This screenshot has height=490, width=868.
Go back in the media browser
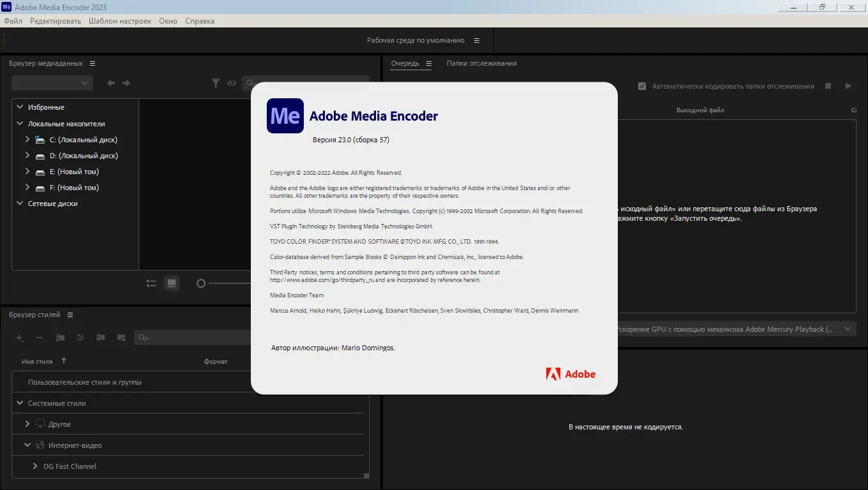(111, 83)
